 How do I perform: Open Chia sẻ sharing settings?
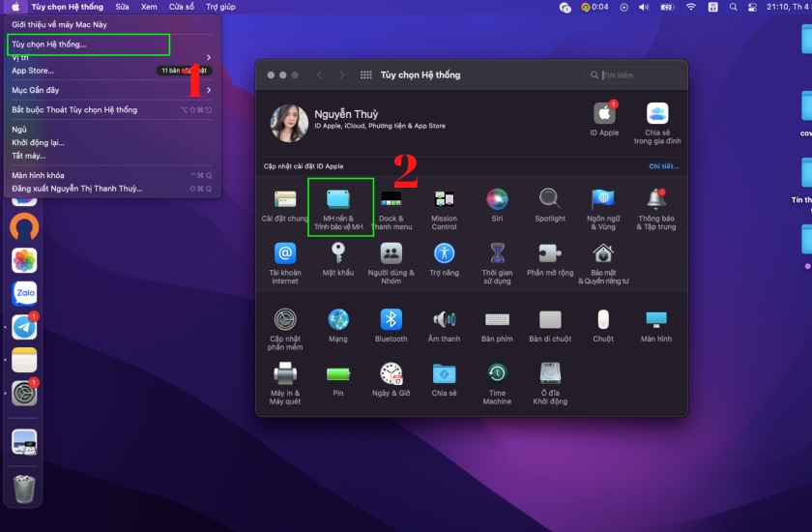click(x=444, y=380)
